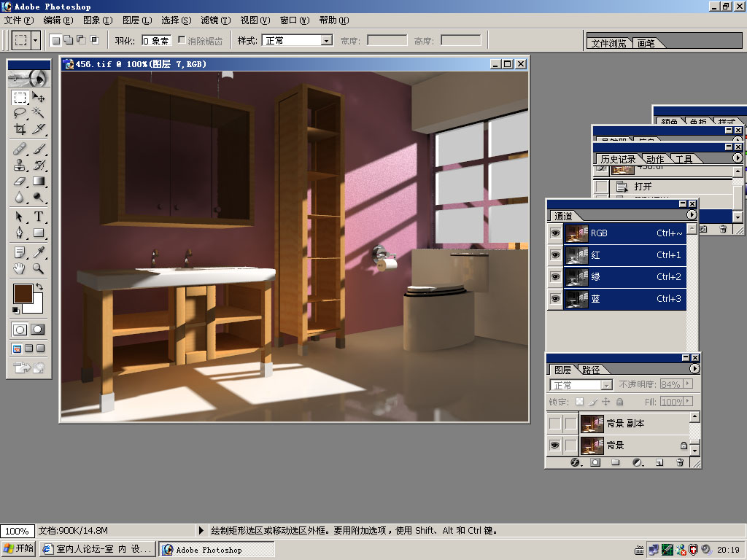Click the 开始 Start button
This screenshot has height=560, width=747.
click(18, 549)
